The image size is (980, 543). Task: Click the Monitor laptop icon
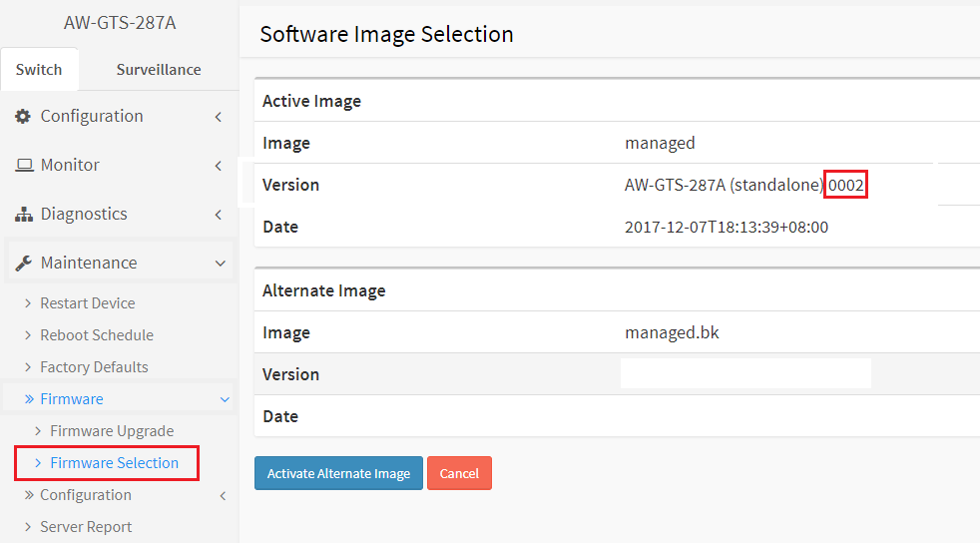[24, 165]
